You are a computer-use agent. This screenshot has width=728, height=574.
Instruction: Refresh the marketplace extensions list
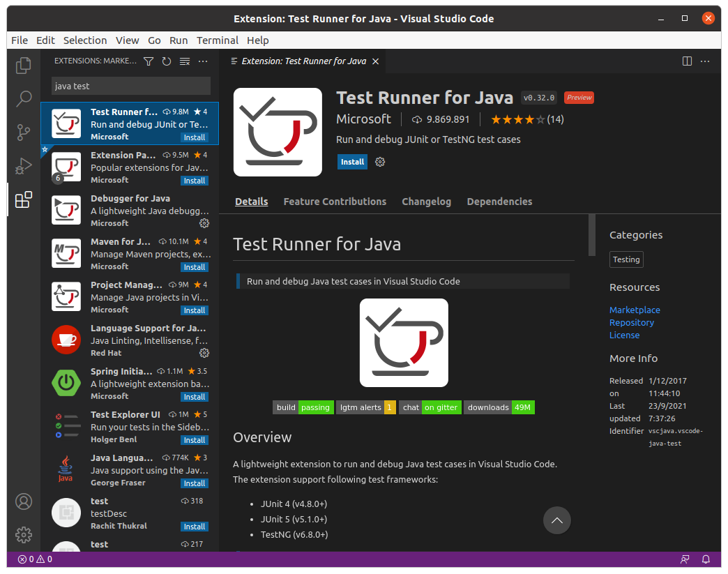click(166, 61)
